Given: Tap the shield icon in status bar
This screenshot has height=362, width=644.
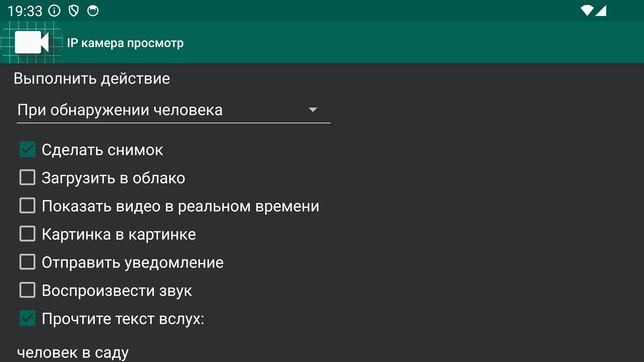Looking at the screenshot, I should tap(74, 11).
